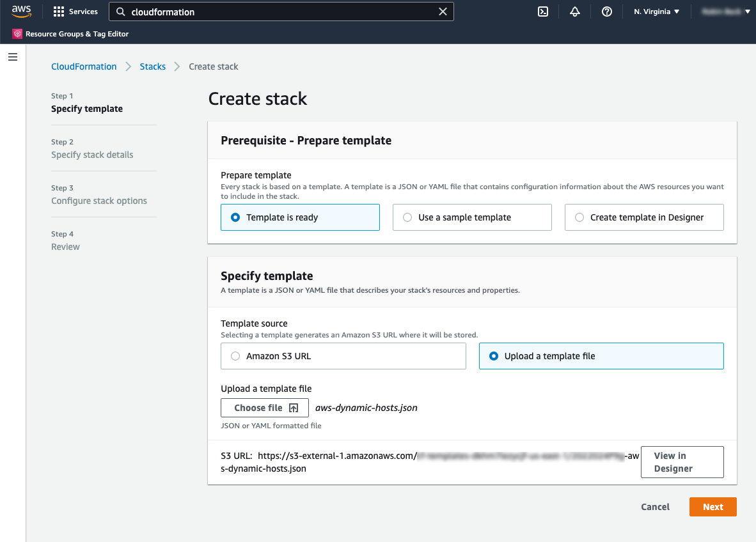Open the AWS console home logo
This screenshot has height=542, width=756.
point(21,12)
